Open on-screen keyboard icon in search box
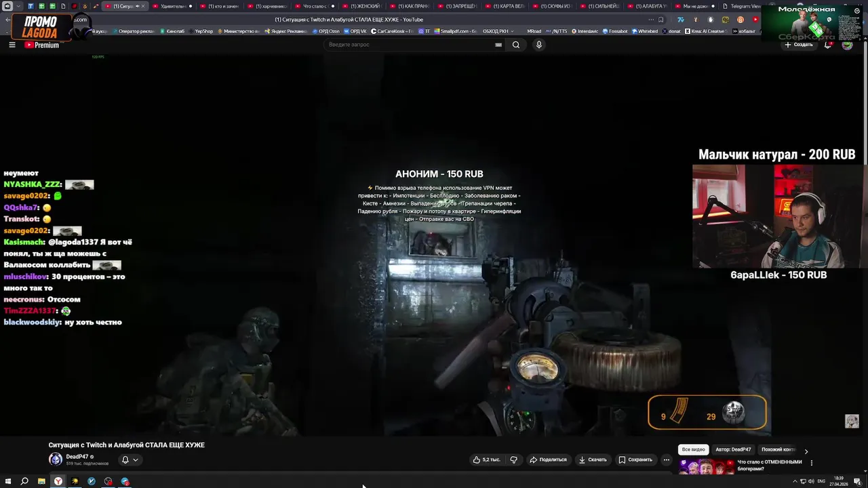The width and height of the screenshot is (868, 488). pos(498,45)
